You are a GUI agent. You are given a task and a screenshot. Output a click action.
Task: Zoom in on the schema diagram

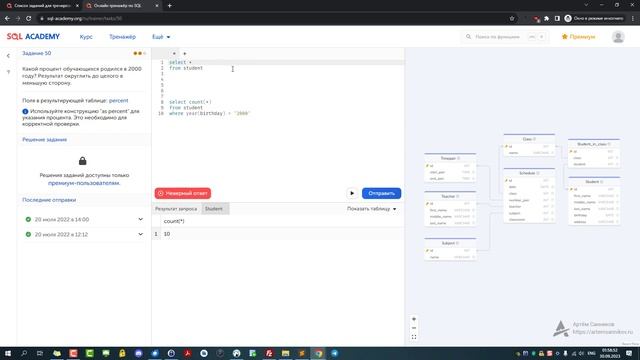(414, 319)
